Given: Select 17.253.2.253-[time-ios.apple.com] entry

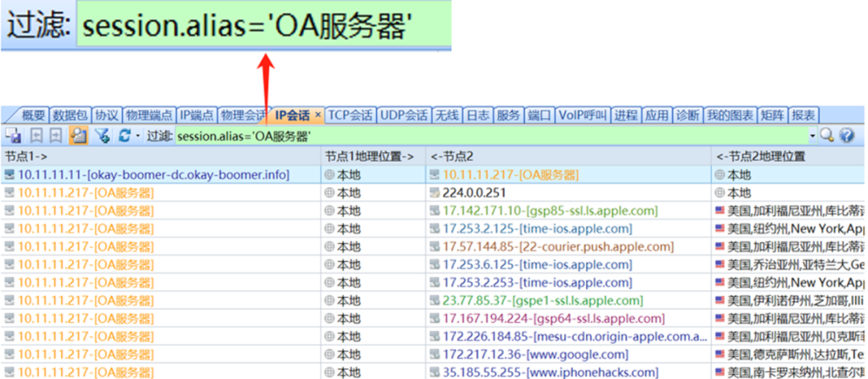Looking at the screenshot, I should pos(538,283).
